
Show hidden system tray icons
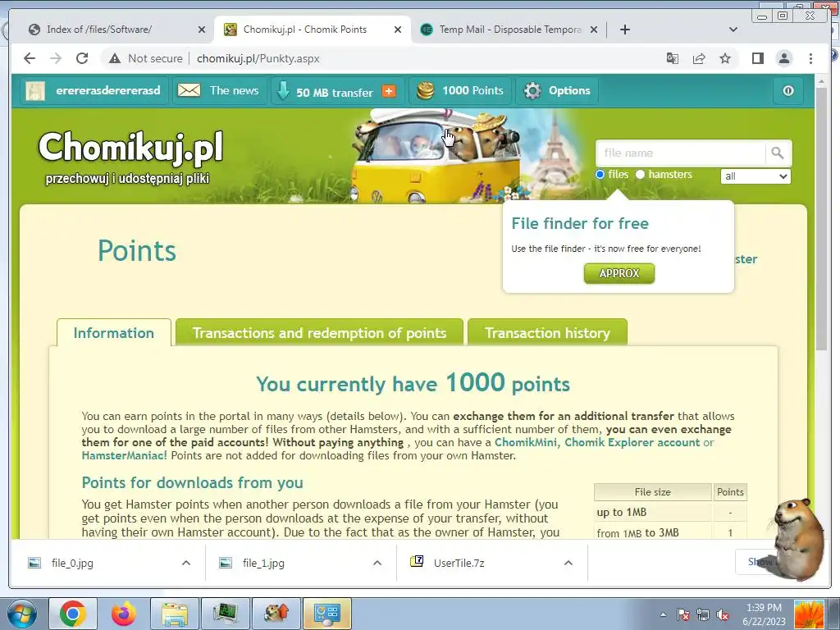tap(663, 614)
